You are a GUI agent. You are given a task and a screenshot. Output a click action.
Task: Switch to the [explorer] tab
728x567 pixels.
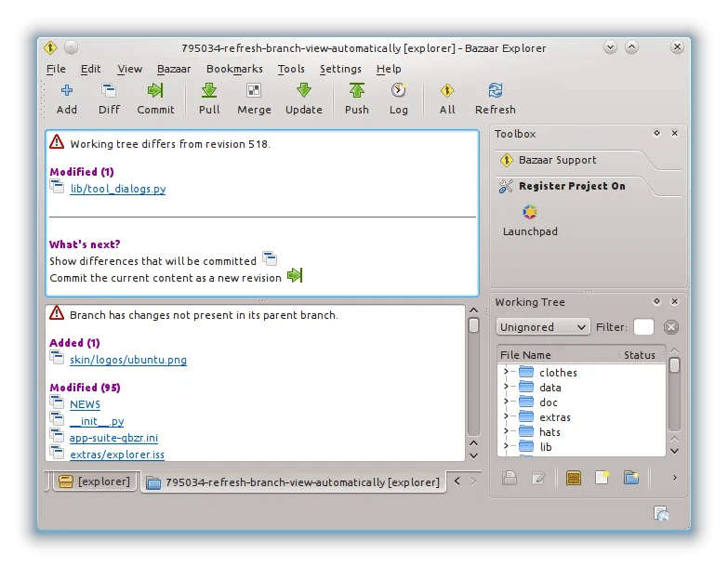[x=95, y=481]
